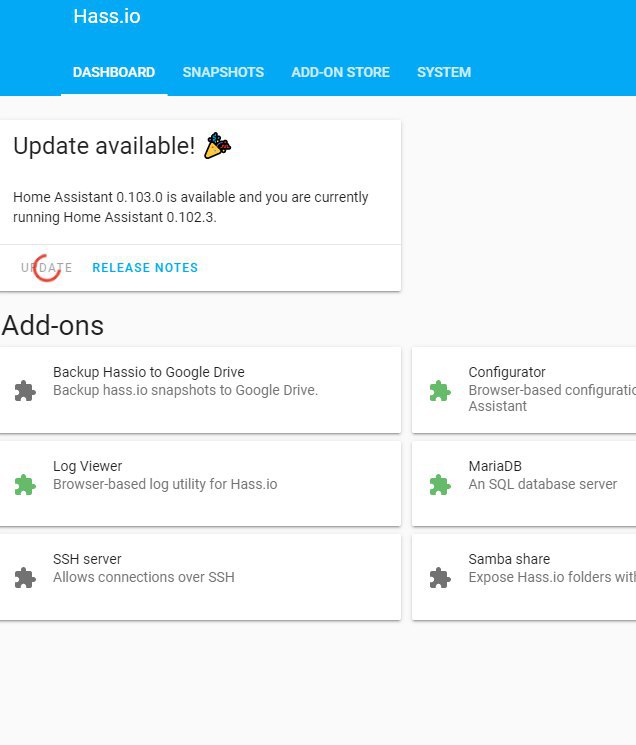
Task: Click the Hass.io header title
Action: coord(107,17)
